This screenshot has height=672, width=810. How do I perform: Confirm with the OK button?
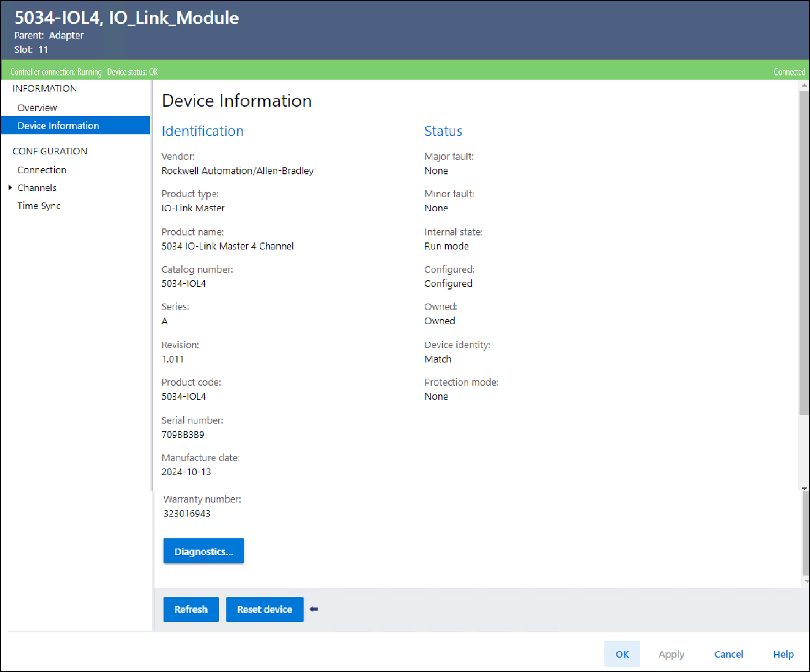click(x=622, y=654)
